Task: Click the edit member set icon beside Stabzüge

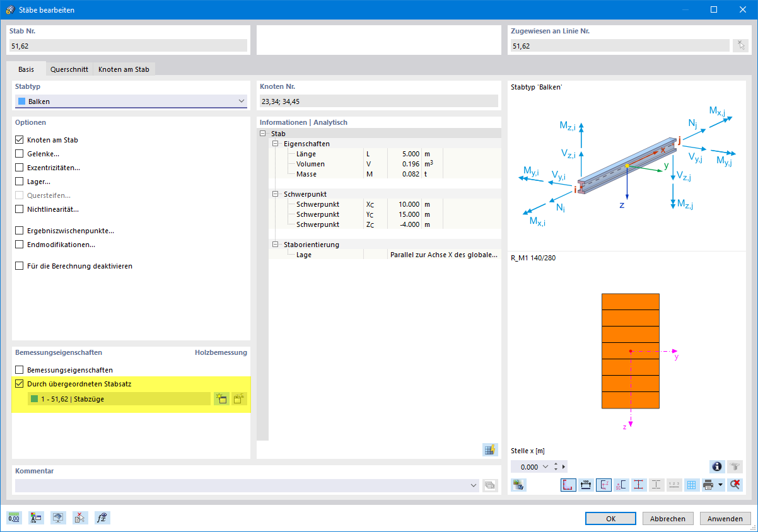Action: (239, 398)
